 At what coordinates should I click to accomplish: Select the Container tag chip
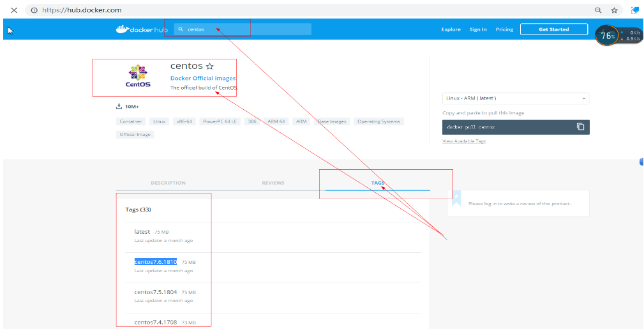coord(131,122)
